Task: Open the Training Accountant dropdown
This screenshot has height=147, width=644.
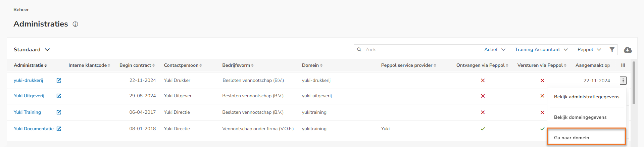Action: tap(541, 50)
